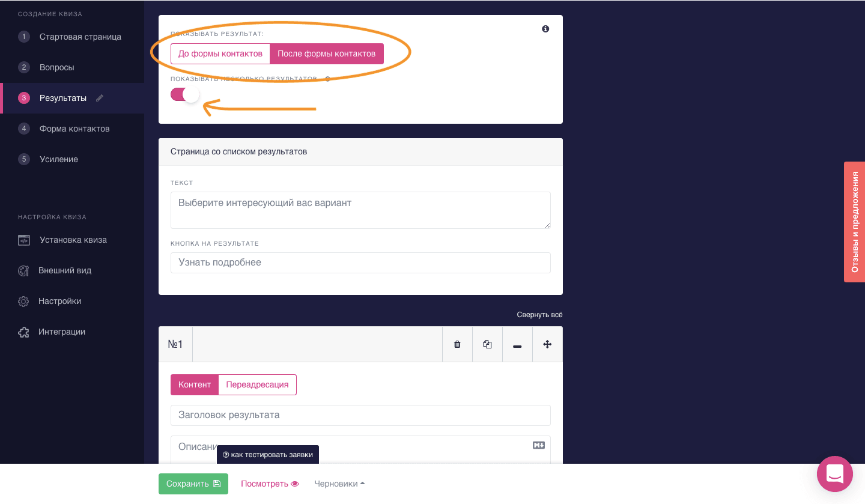The width and height of the screenshot is (865, 504).
Task: Open the chat support bubble icon
Action: point(834,474)
